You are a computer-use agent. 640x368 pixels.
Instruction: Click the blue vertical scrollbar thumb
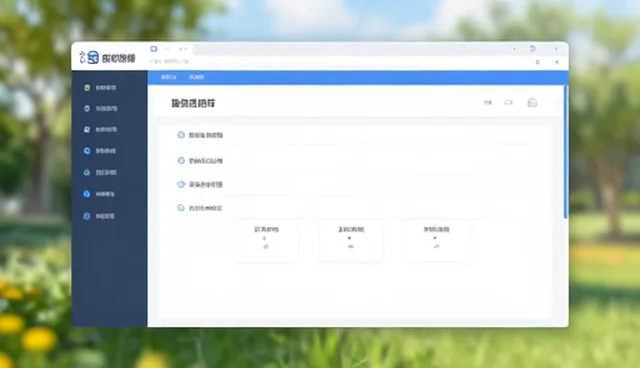click(x=566, y=151)
